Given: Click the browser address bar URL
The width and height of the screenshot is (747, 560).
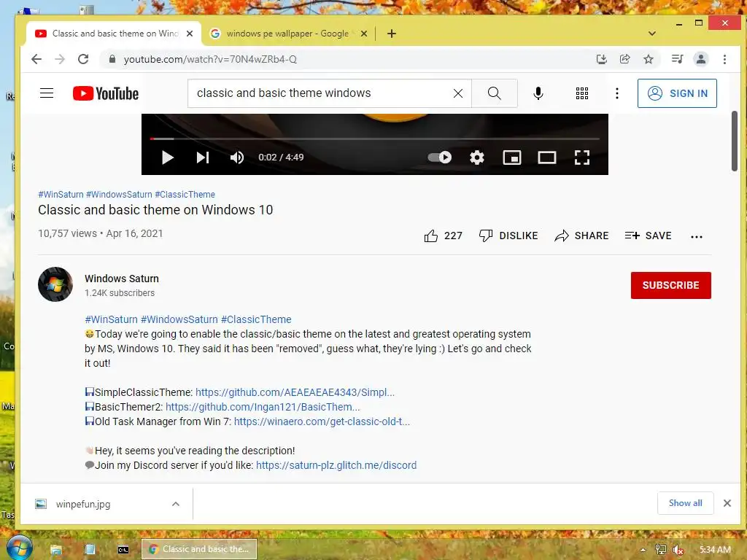Looking at the screenshot, I should 210,59.
